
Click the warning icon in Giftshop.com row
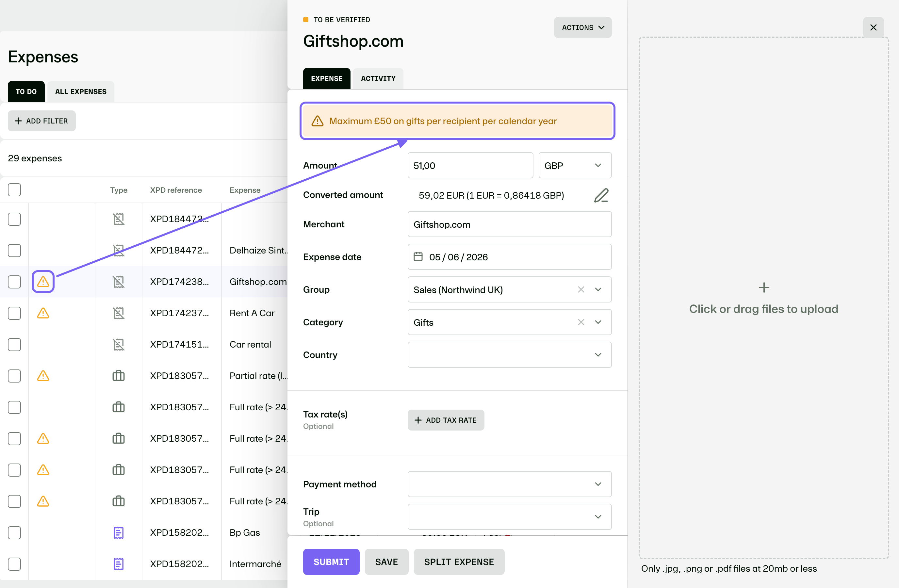[43, 282]
